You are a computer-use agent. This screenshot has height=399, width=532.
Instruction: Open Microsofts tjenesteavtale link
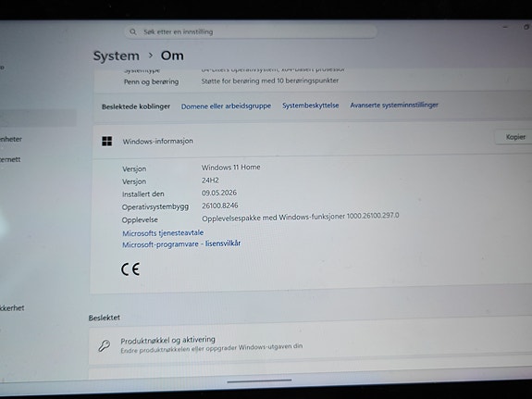pos(163,233)
